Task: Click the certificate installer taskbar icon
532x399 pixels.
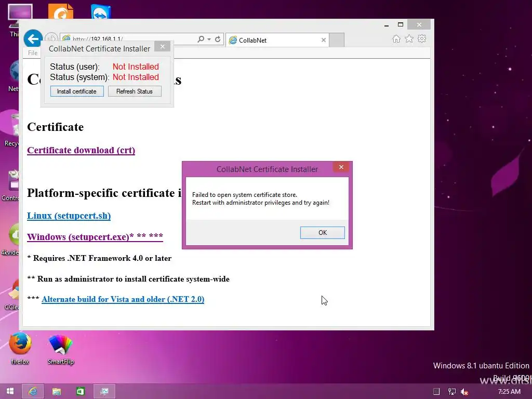Action: click(104, 391)
